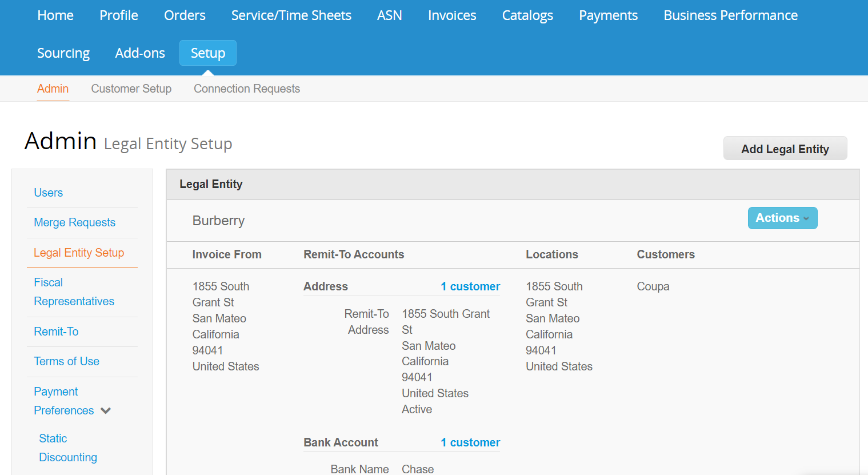Open the Home menu item
The height and width of the screenshot is (475, 868).
55,15
